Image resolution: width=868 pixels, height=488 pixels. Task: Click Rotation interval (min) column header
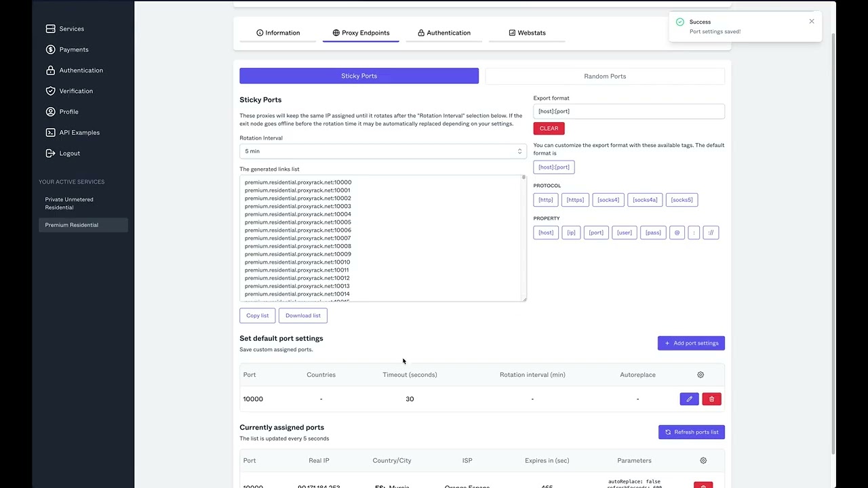click(x=532, y=375)
